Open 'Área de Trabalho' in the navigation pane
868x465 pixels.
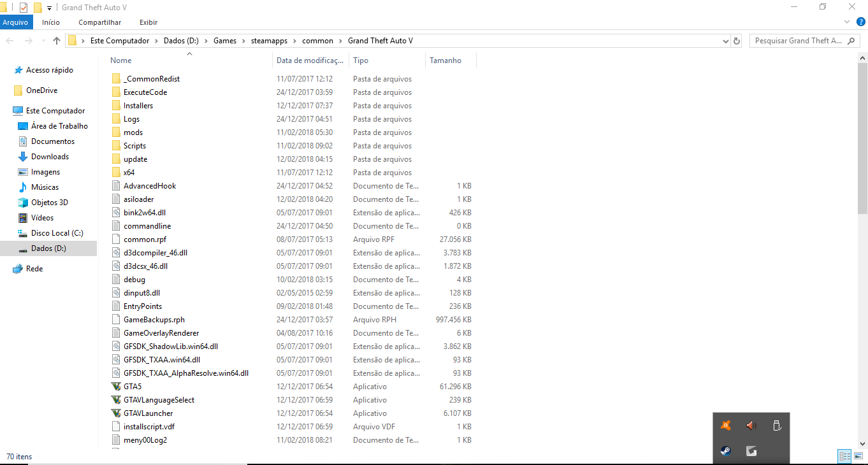point(59,126)
